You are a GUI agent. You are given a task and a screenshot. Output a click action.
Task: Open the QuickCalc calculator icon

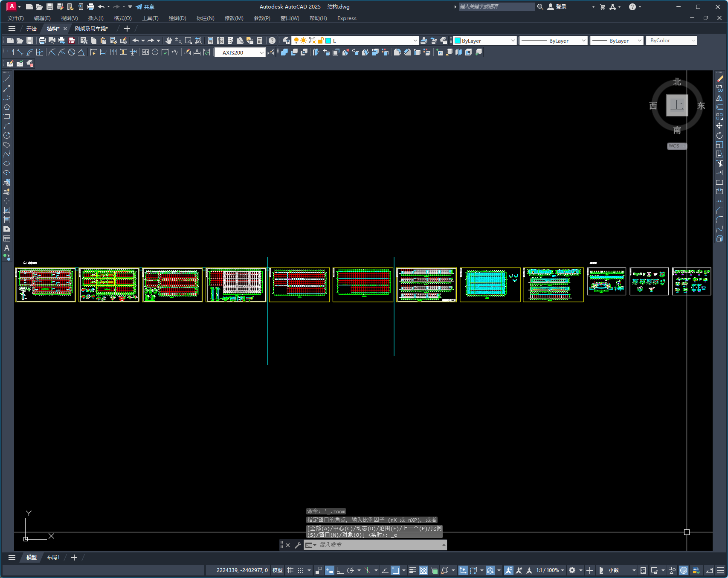point(260,41)
